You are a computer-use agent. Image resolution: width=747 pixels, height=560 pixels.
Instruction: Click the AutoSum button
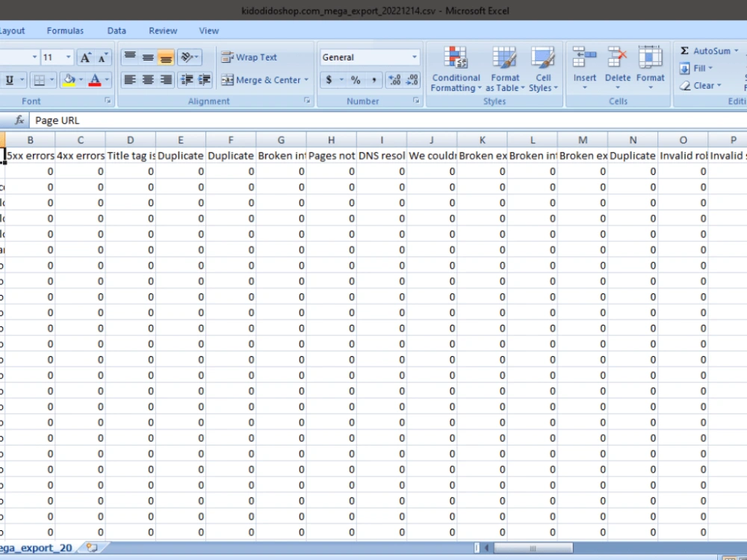tap(704, 51)
